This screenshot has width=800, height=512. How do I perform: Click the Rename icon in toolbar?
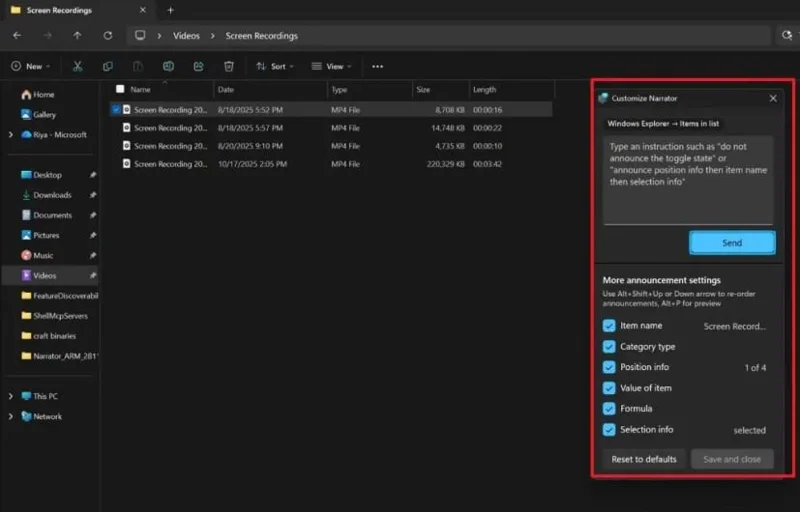tap(168, 66)
